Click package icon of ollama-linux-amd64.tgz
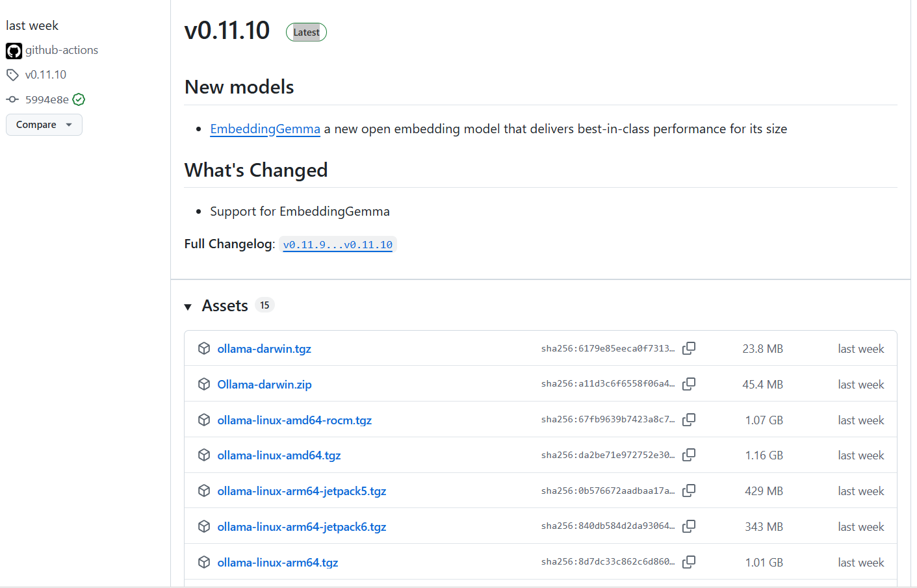Viewport: 917px width, 588px height. (204, 455)
